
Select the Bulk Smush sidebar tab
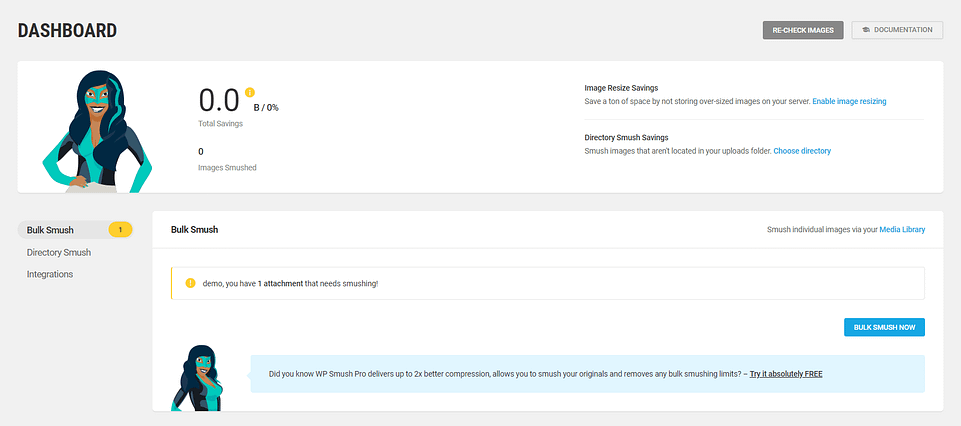coord(50,230)
